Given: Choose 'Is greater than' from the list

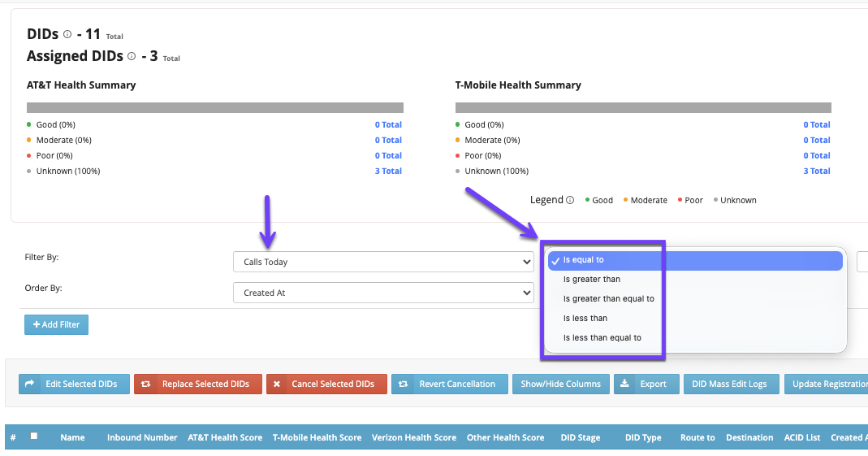Looking at the screenshot, I should (x=592, y=280).
